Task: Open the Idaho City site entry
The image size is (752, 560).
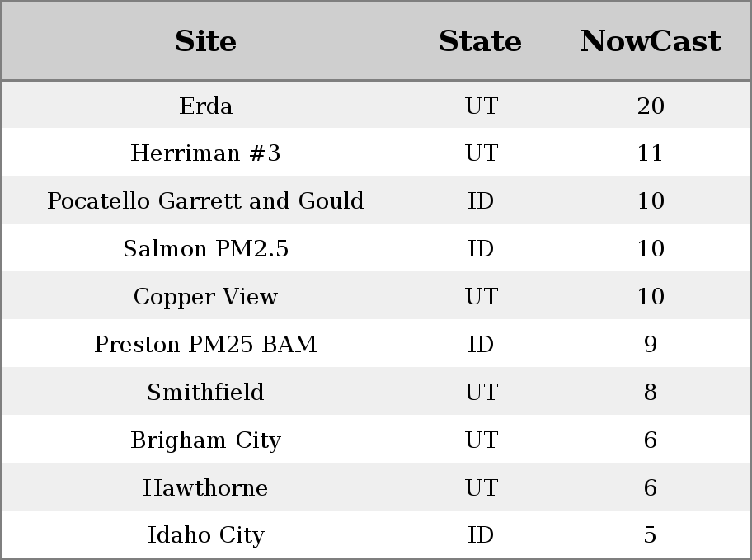Action: point(205,535)
